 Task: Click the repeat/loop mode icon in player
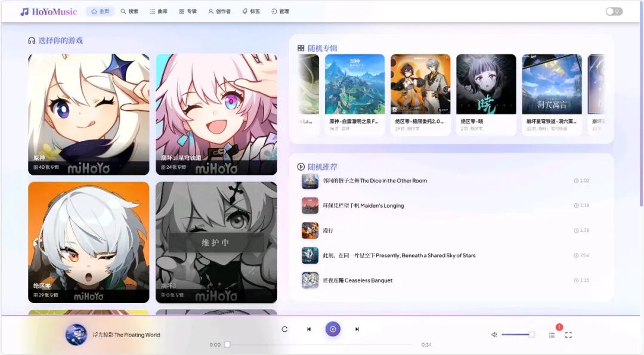pos(284,329)
